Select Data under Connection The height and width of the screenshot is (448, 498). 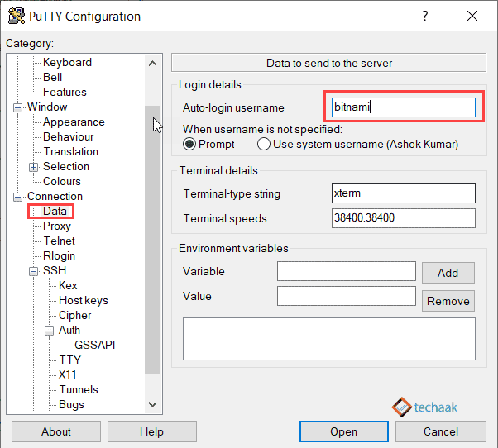[x=55, y=212]
